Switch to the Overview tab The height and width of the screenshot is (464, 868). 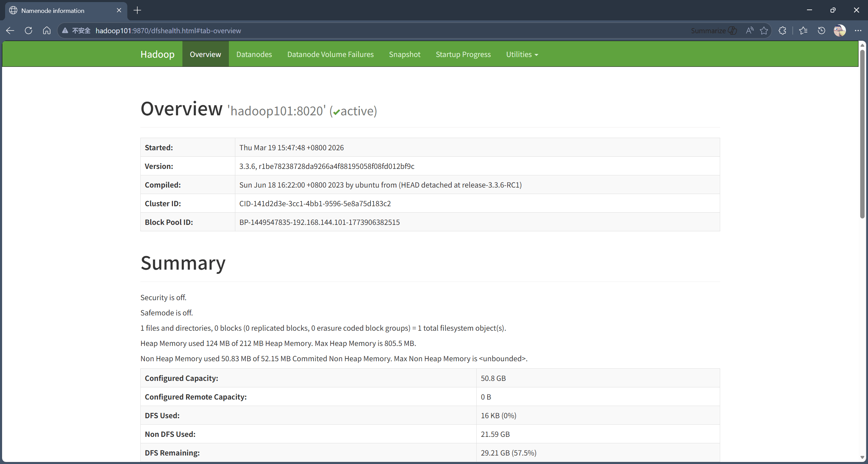point(205,54)
